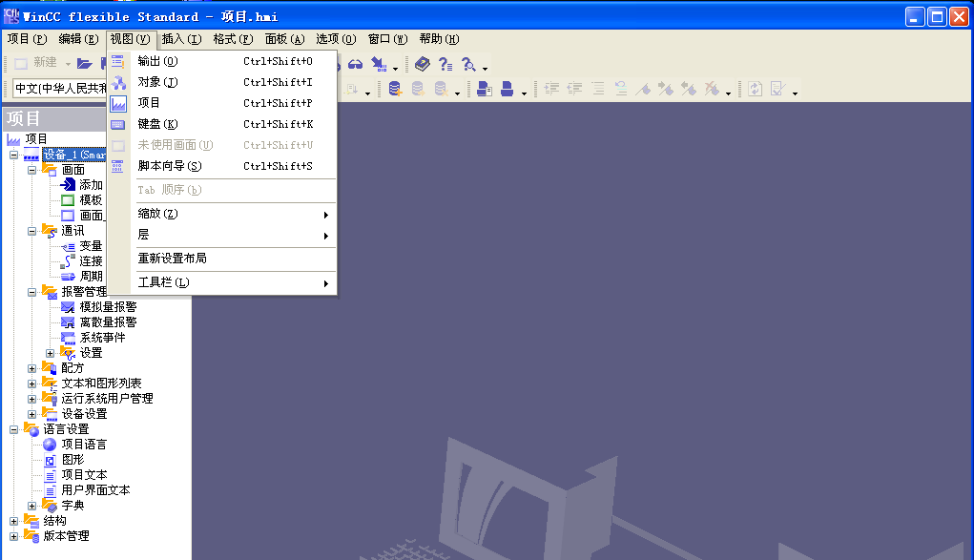974x560 pixels.
Task: Click the database add icon with plus
Action: click(394, 89)
